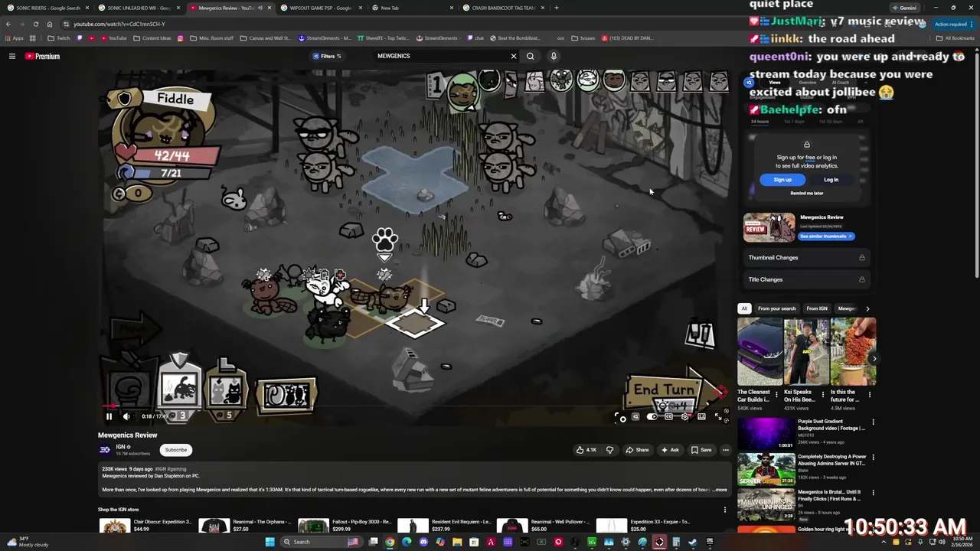Viewport: 980px width, 551px height.
Task: Open the IGN channel avatar
Action: click(x=105, y=450)
